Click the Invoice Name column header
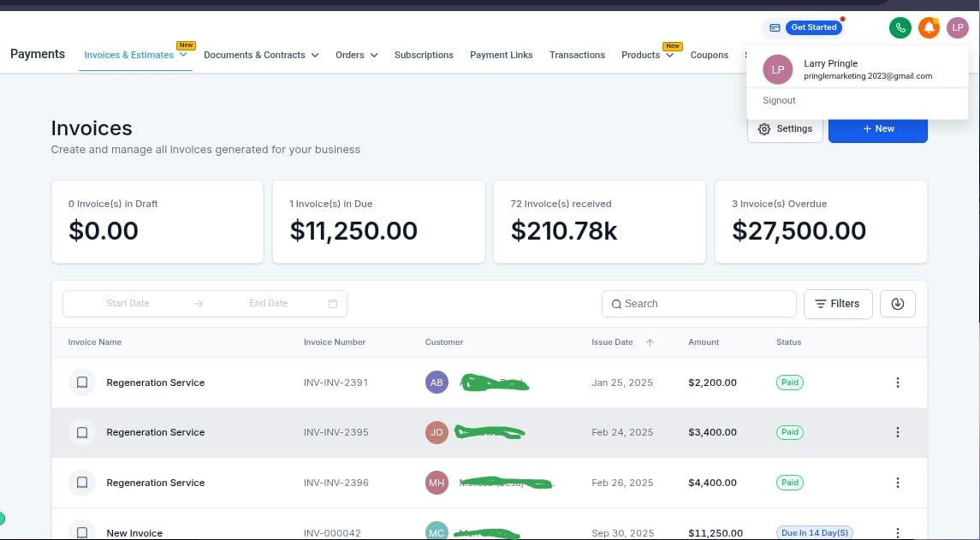Image resolution: width=980 pixels, height=540 pixels. pyautogui.click(x=95, y=342)
